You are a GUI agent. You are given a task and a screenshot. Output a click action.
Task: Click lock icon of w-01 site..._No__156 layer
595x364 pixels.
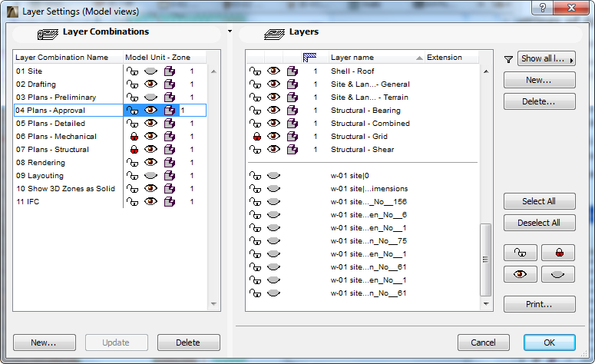pyautogui.click(x=255, y=202)
